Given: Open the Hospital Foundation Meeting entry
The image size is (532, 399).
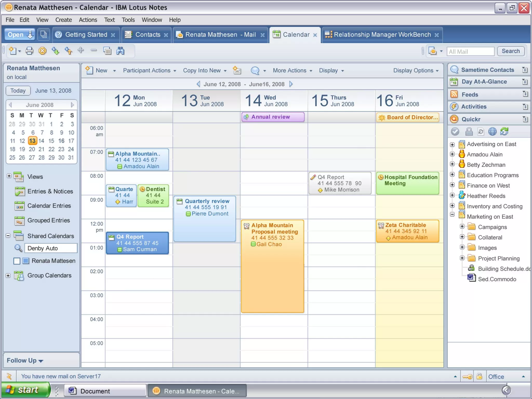Looking at the screenshot, I should tap(408, 183).
